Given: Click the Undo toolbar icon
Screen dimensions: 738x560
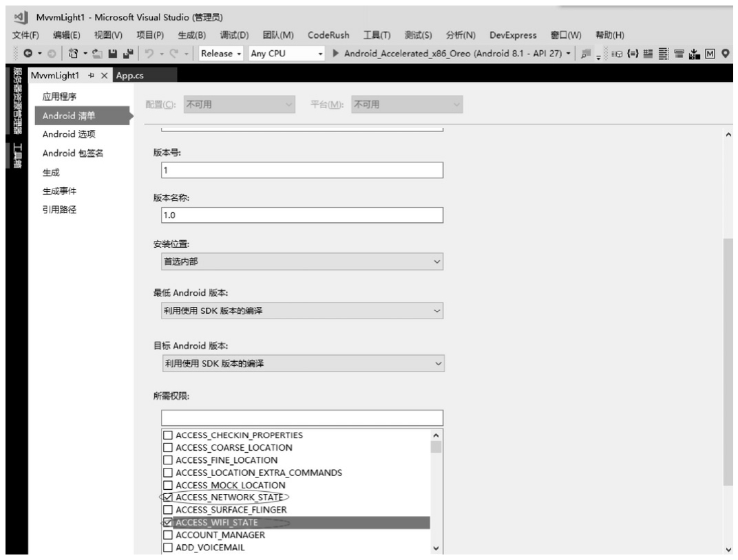Looking at the screenshot, I should [149, 54].
